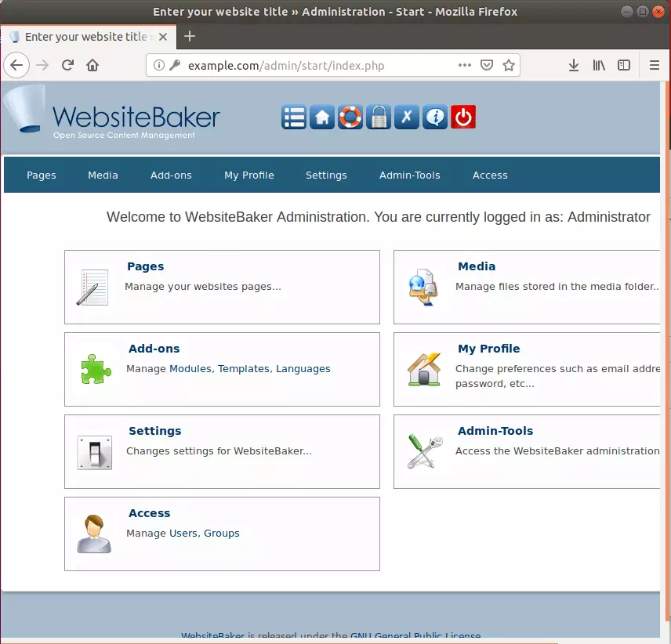Open a new tab with plus button

tap(190, 36)
